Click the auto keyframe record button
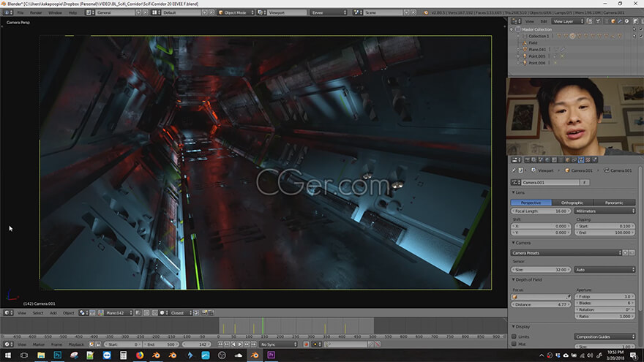Screen dimensions: 644x362 coord(306,344)
